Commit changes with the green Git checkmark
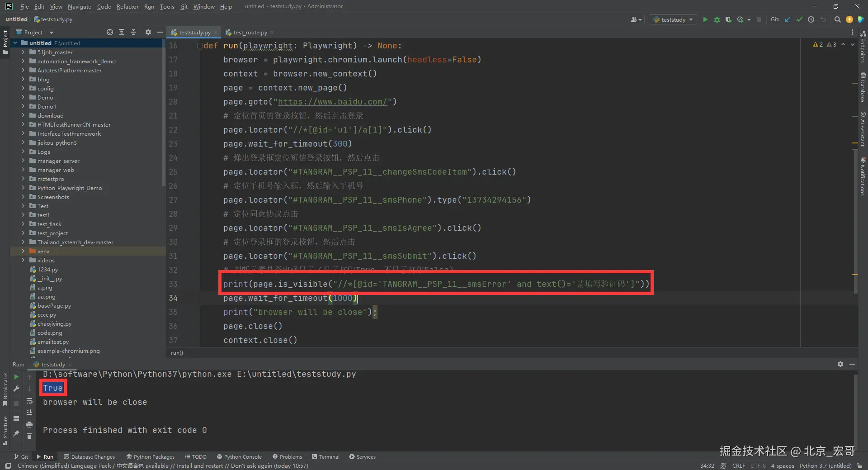Image resolution: width=868 pixels, height=470 pixels. (x=799, y=19)
